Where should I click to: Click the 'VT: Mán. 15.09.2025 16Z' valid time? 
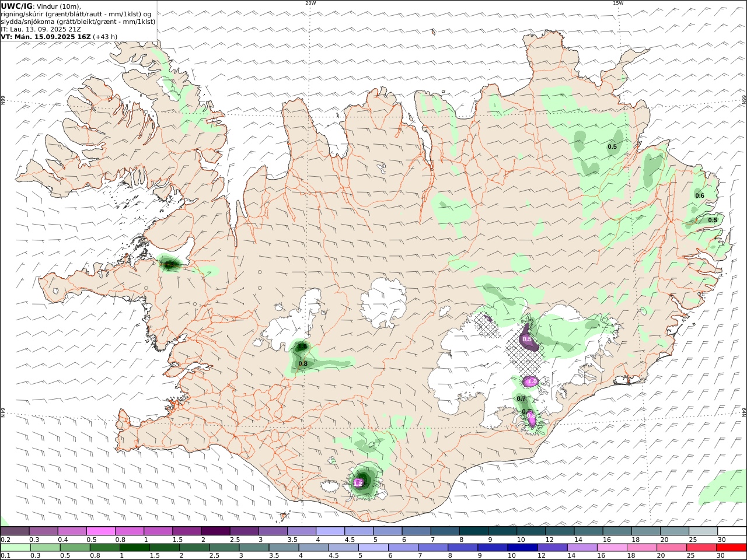click(45, 37)
